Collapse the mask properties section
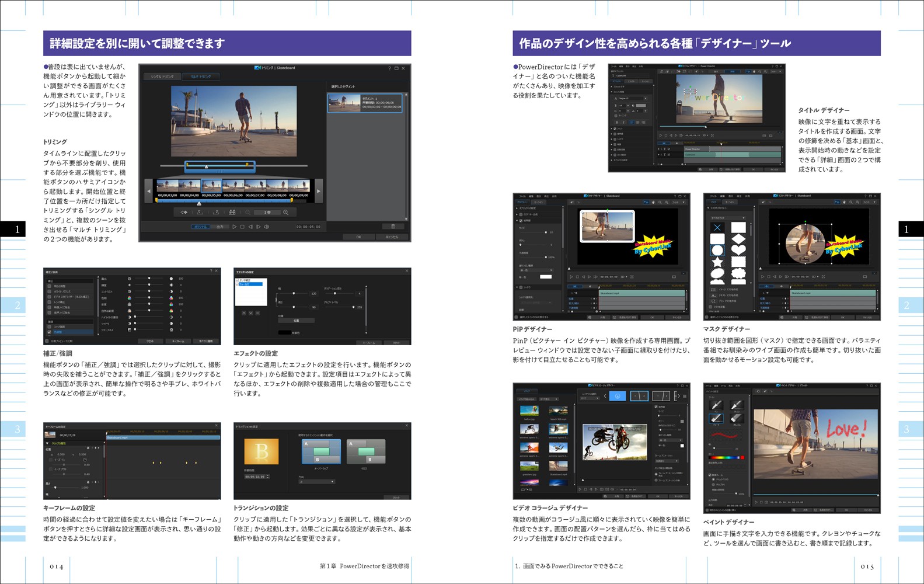Viewport: 924px width, 584px height. click(709, 208)
